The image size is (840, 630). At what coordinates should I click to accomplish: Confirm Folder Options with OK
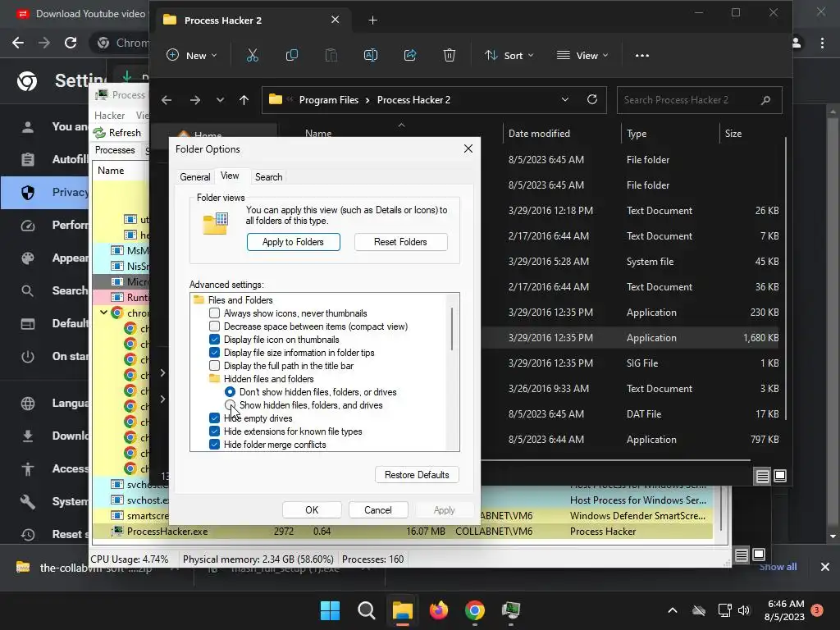[312, 510]
